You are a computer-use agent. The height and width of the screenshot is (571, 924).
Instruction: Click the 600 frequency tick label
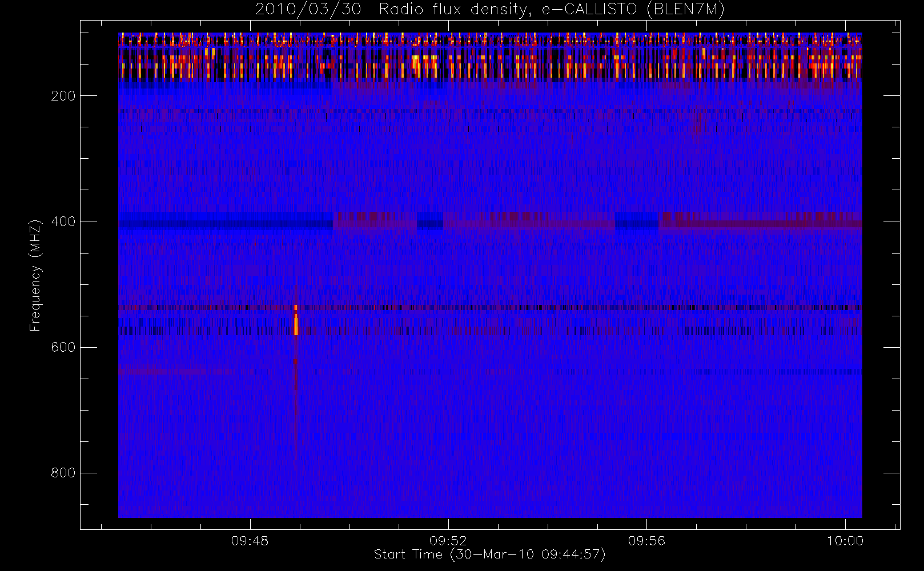(x=63, y=347)
